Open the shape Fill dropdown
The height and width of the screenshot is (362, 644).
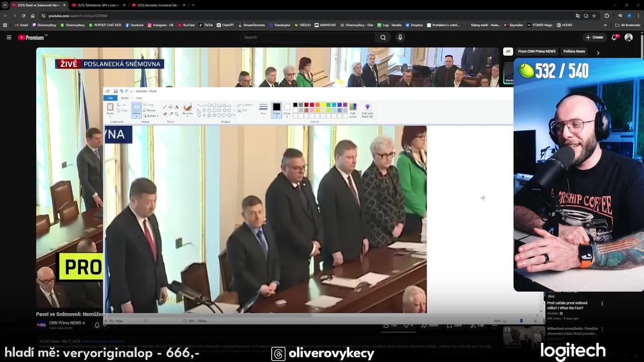point(244,110)
